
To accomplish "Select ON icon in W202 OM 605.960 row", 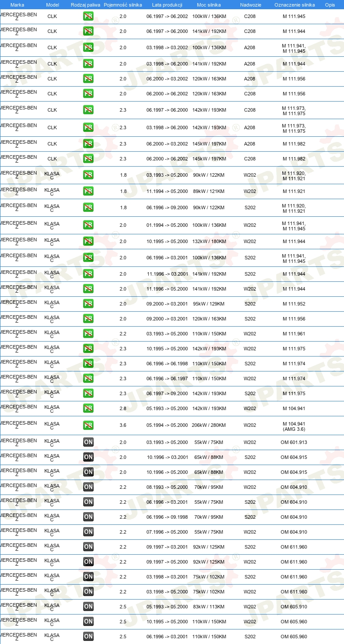I will point(88,622).
